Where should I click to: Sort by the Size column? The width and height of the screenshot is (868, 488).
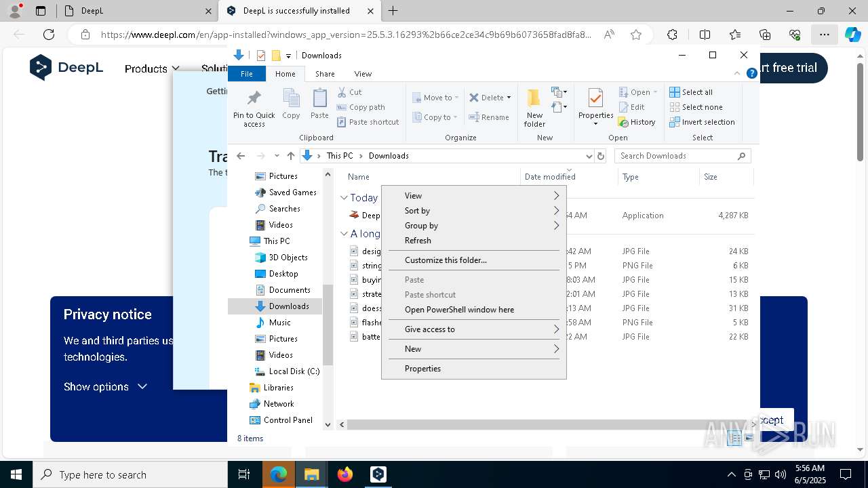726,177
